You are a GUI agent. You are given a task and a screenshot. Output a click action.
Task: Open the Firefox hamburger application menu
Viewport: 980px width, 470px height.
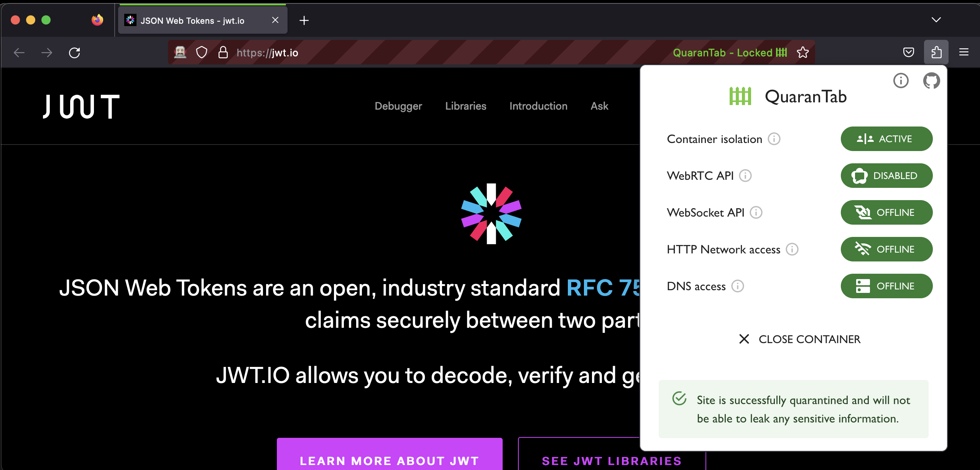(x=964, y=52)
